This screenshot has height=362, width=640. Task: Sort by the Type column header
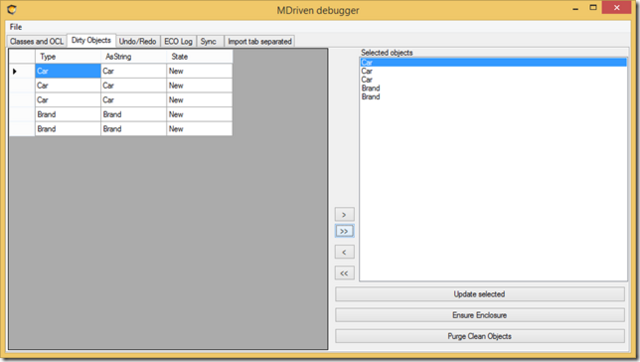68,56
